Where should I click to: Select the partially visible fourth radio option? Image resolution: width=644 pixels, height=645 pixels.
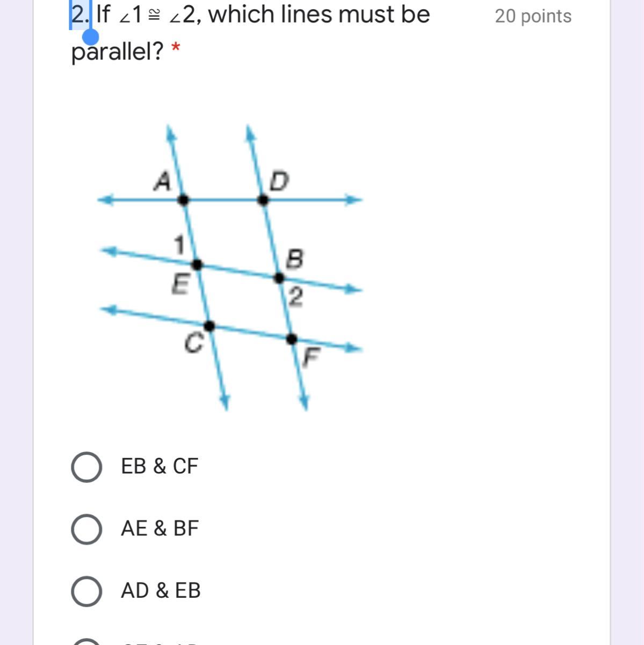click(86, 641)
